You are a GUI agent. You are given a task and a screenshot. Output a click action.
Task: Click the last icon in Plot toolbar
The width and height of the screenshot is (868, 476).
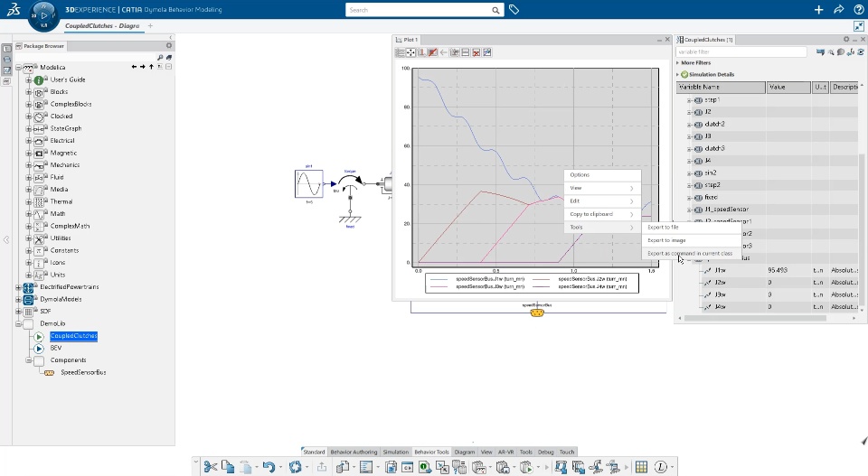[487, 52]
